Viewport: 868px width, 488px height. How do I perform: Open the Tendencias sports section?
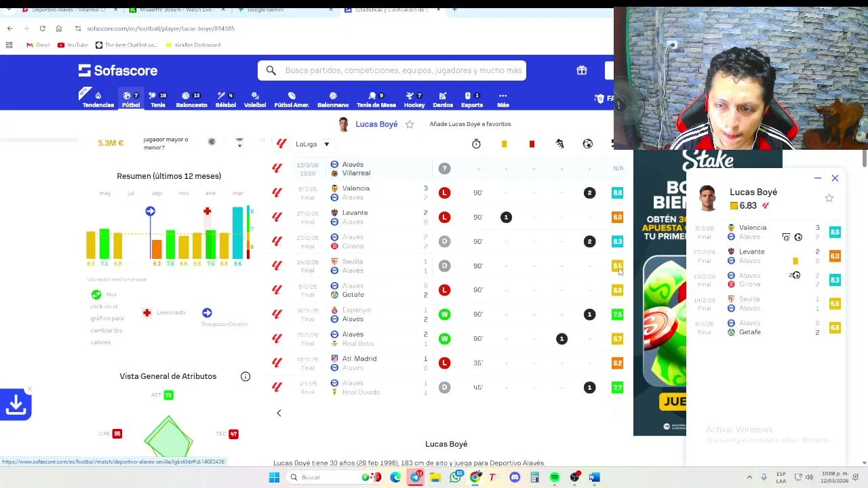(x=98, y=99)
